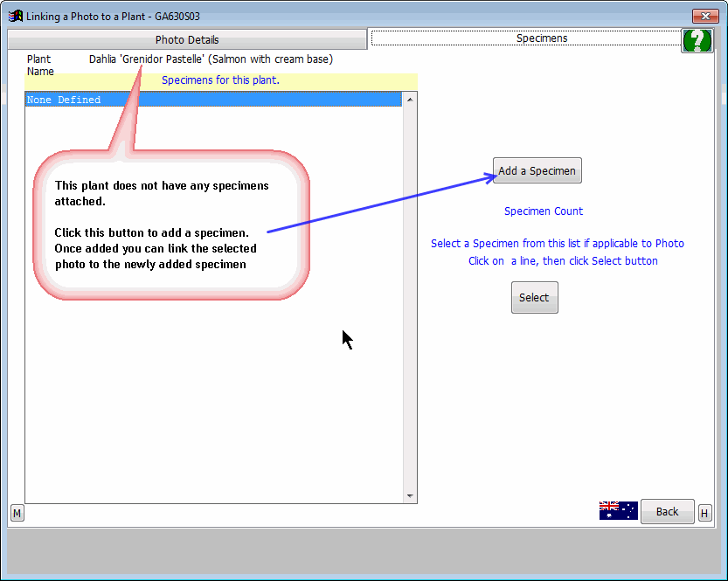The image size is (728, 581).
Task: Select the None Defined list row
Action: point(213,100)
